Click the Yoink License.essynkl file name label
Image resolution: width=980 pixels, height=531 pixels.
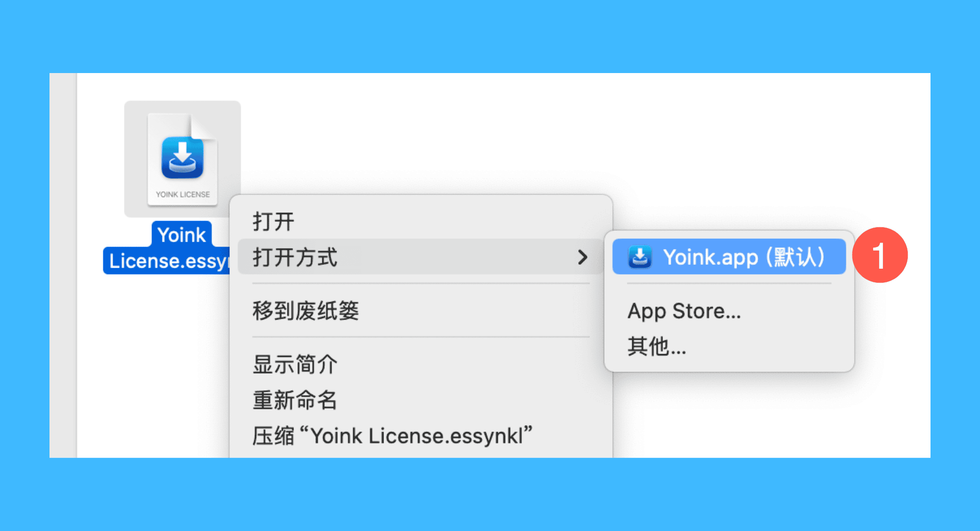coord(167,248)
